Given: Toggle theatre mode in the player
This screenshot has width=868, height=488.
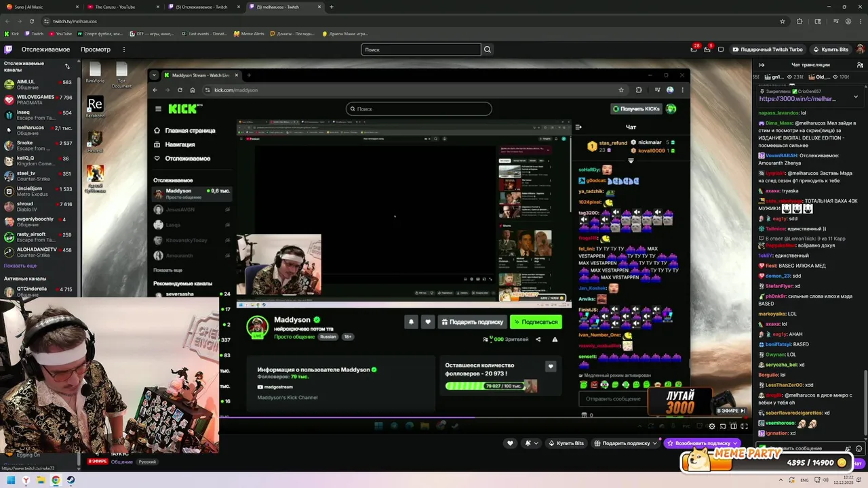Looking at the screenshot, I should click(x=733, y=426).
